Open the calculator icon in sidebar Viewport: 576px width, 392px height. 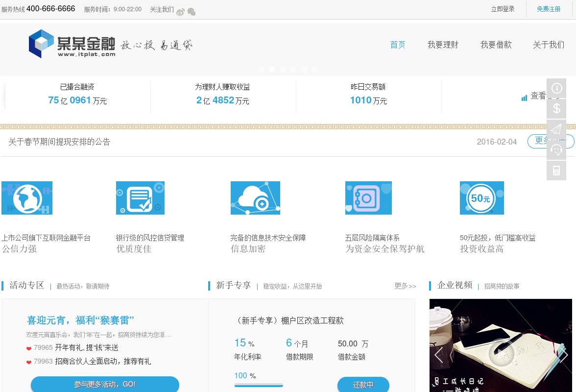(556, 171)
